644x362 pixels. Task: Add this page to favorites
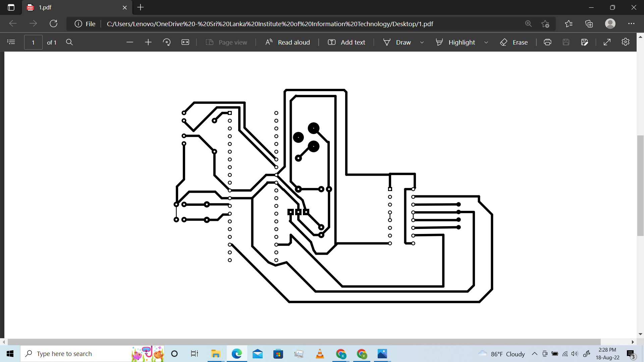point(545,23)
